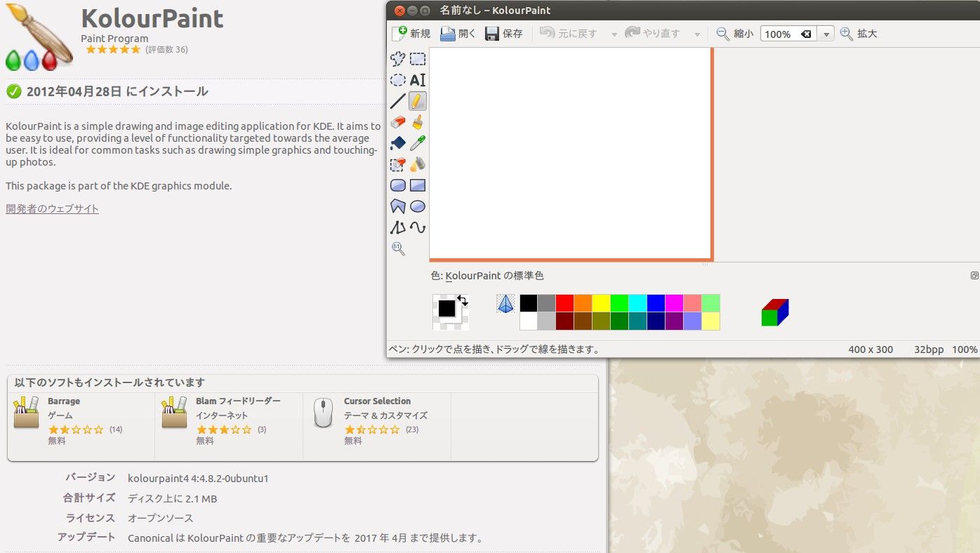Click the 400 x 300 size in status bar

(x=870, y=349)
